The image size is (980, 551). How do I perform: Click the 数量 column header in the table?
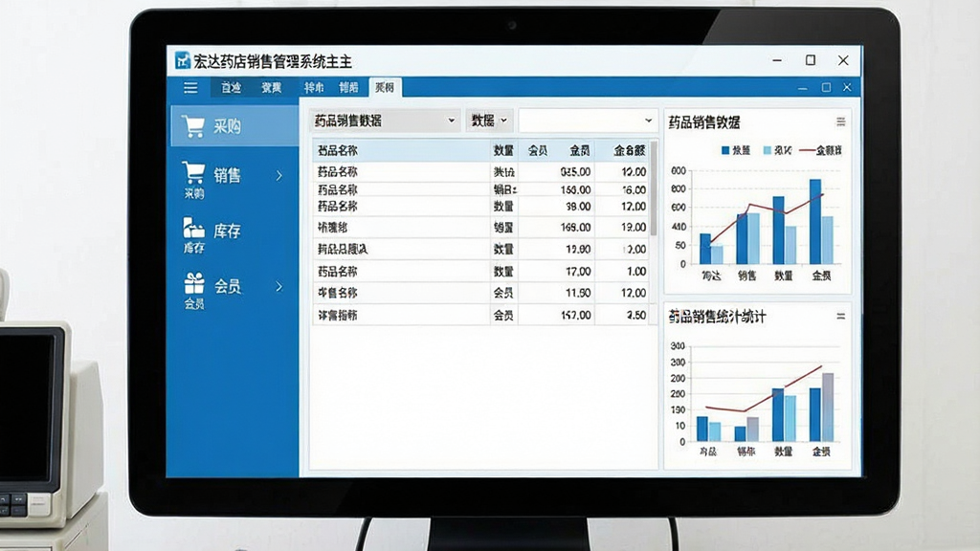[x=503, y=150]
